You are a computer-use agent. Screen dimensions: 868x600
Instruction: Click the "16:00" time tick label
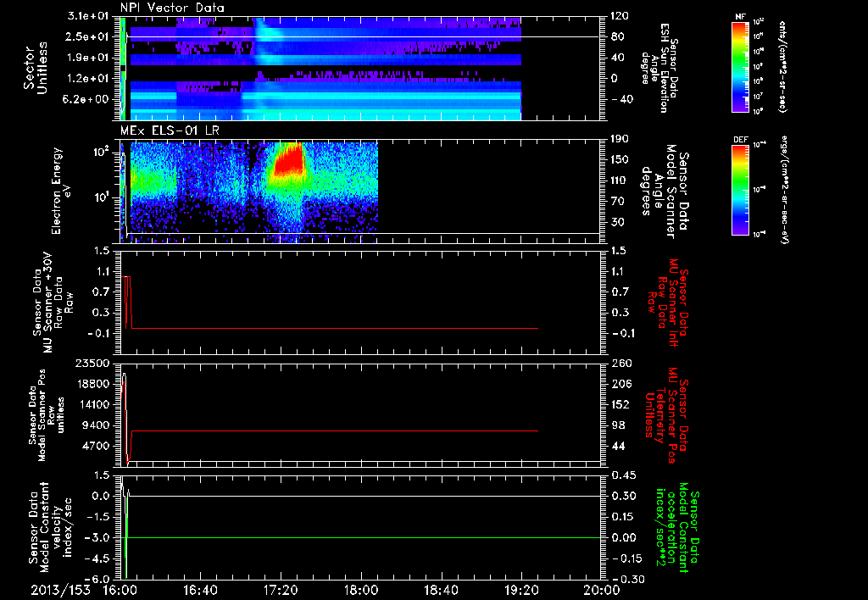point(120,590)
